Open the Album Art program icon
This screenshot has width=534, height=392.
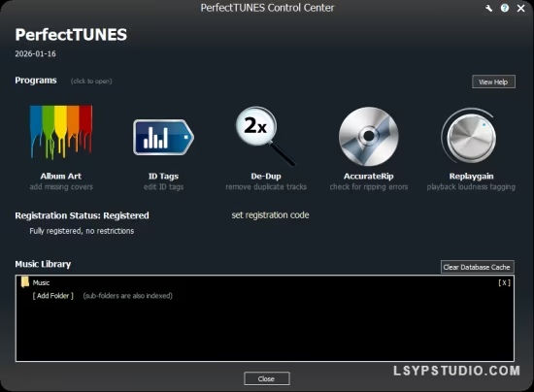(61, 132)
